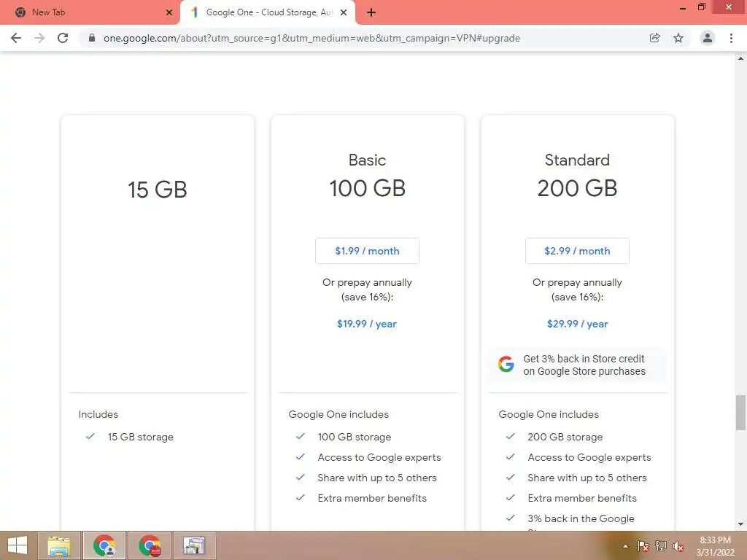
Task: Click the scrollbar down arrow
Action: (x=740, y=524)
